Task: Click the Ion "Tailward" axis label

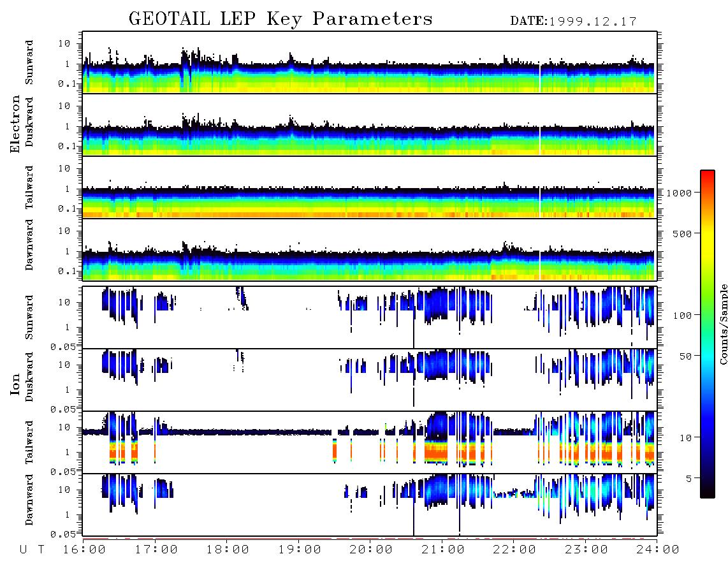Action: [29, 442]
